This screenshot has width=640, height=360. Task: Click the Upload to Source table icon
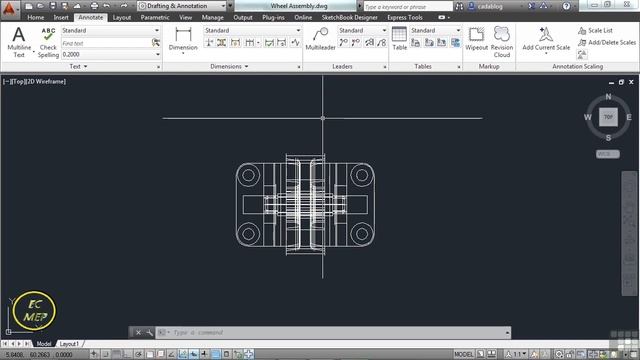point(442,42)
